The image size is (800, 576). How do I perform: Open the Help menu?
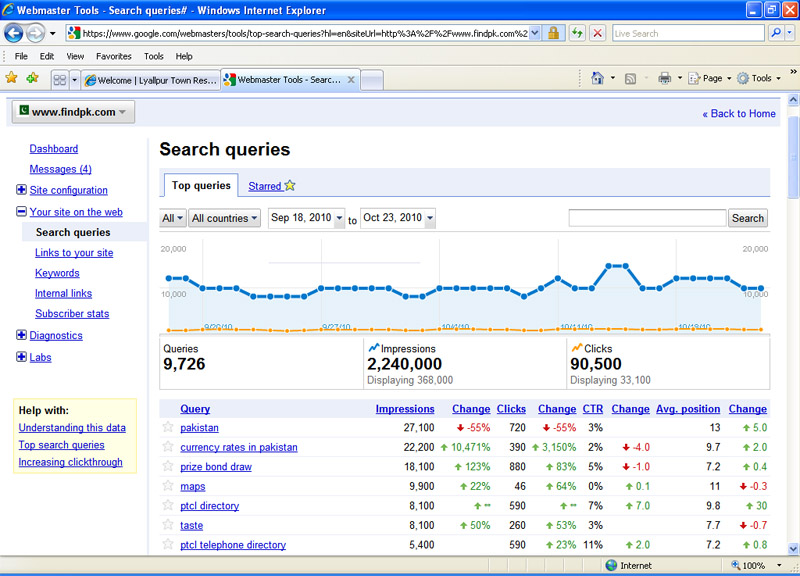(x=184, y=56)
